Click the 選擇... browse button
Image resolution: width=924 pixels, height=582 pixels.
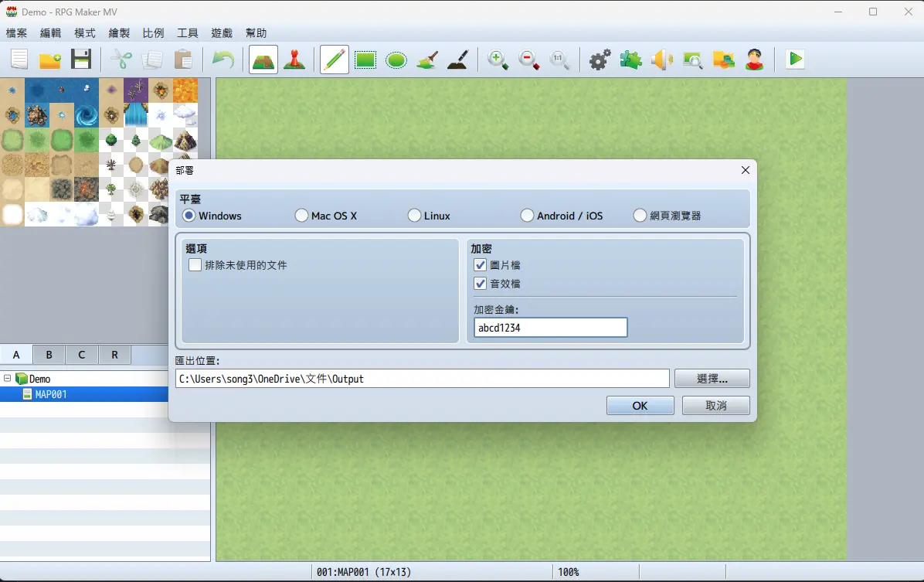712,379
